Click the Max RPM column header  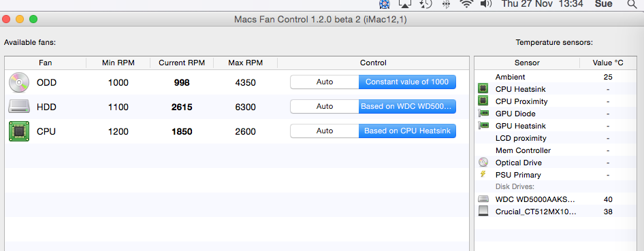point(245,63)
